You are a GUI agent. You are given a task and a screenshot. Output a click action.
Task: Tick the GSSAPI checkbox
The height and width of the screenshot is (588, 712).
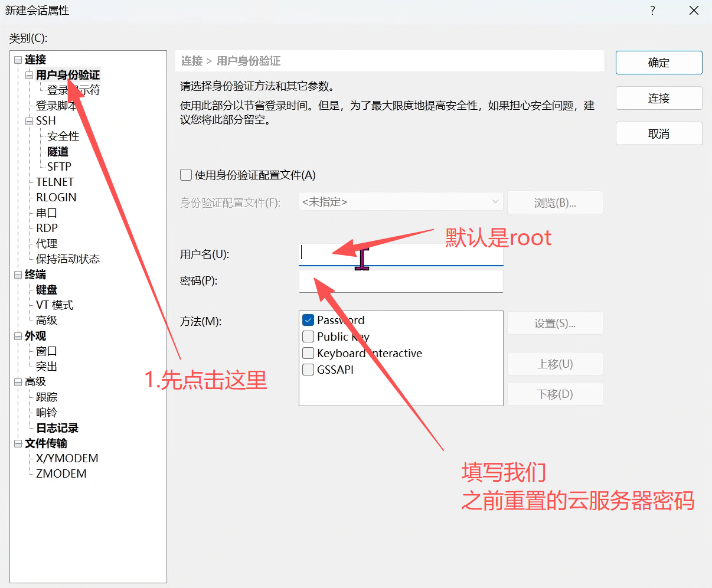point(308,370)
